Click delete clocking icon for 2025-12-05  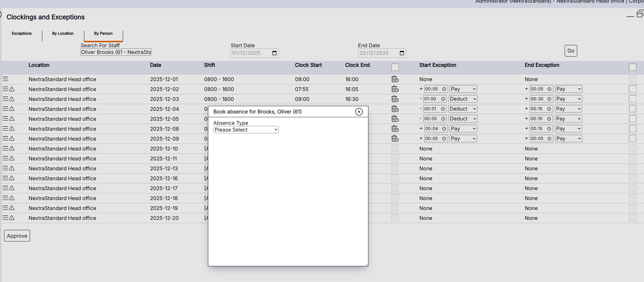pos(395,119)
